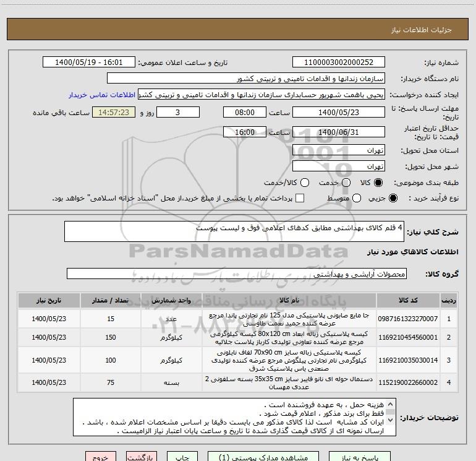The height and width of the screenshot is (461, 476).
Task: Click the request creator field
Action: tap(261, 95)
